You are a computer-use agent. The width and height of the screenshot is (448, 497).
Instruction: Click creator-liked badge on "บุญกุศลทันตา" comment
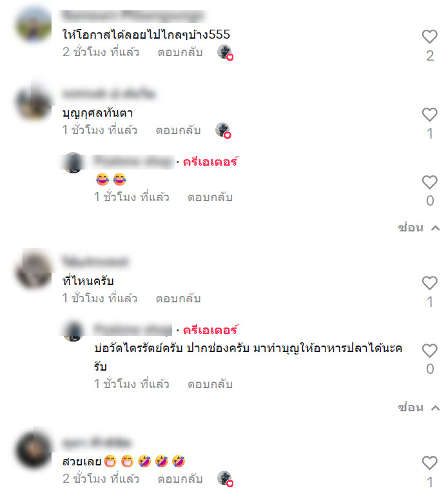pyautogui.click(x=223, y=130)
